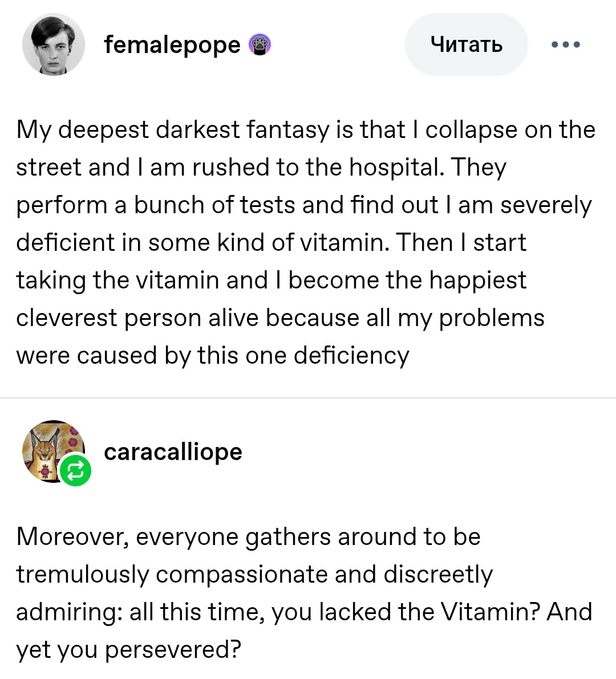Click the paw badge next to femalepope
The width and height of the screenshot is (616, 679).
[260, 44]
